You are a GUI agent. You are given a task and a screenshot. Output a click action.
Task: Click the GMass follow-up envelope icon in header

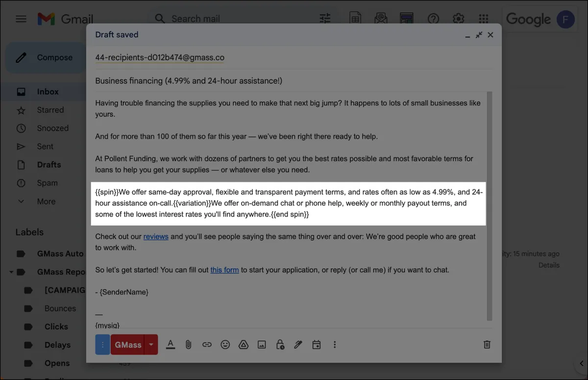coord(381,19)
